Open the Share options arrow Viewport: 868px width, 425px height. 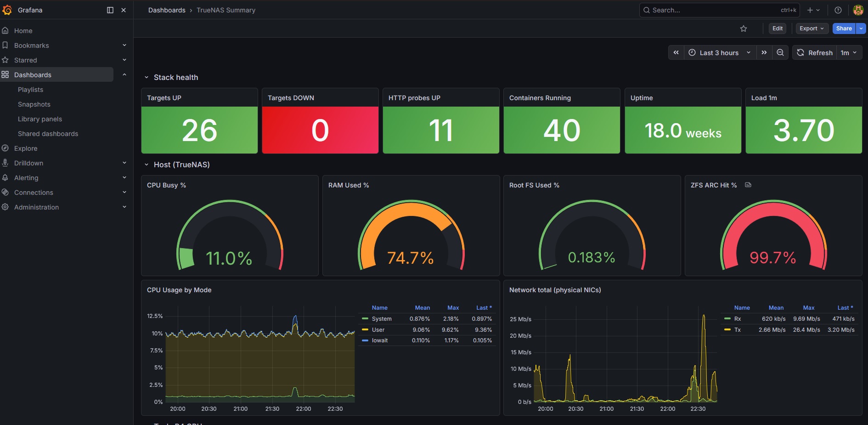[861, 28]
